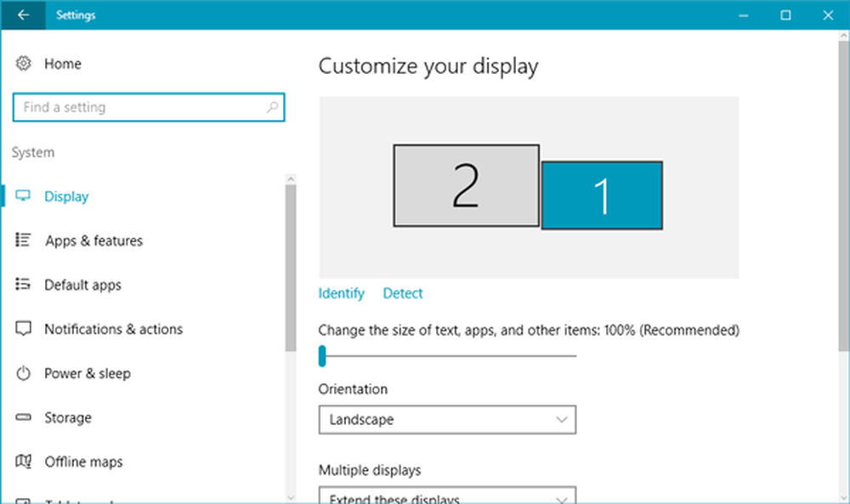The image size is (850, 504).
Task: Click the back arrow in the title bar
Action: click(x=23, y=14)
